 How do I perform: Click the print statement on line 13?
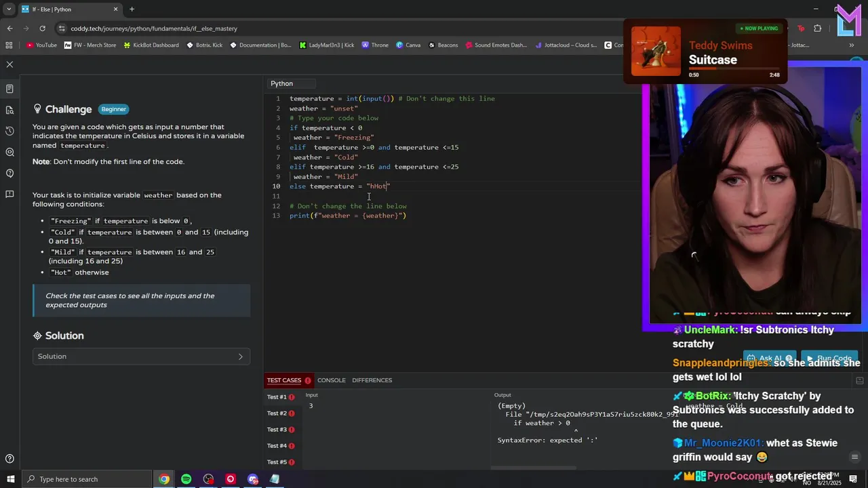coord(348,216)
